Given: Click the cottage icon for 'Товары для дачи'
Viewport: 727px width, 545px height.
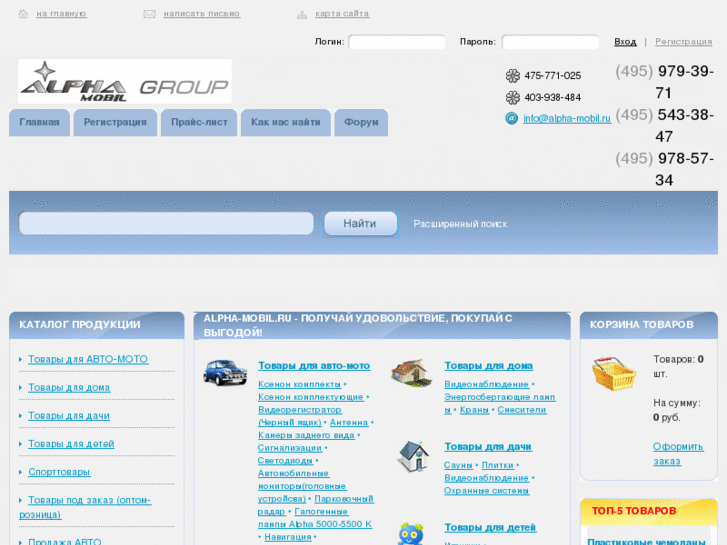Looking at the screenshot, I should pos(413,457).
